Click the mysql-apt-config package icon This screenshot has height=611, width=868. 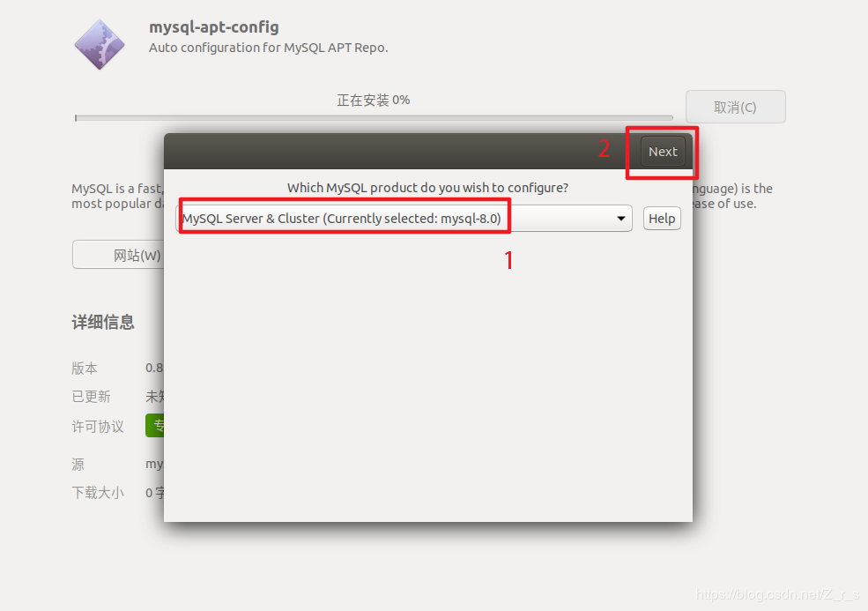100,44
